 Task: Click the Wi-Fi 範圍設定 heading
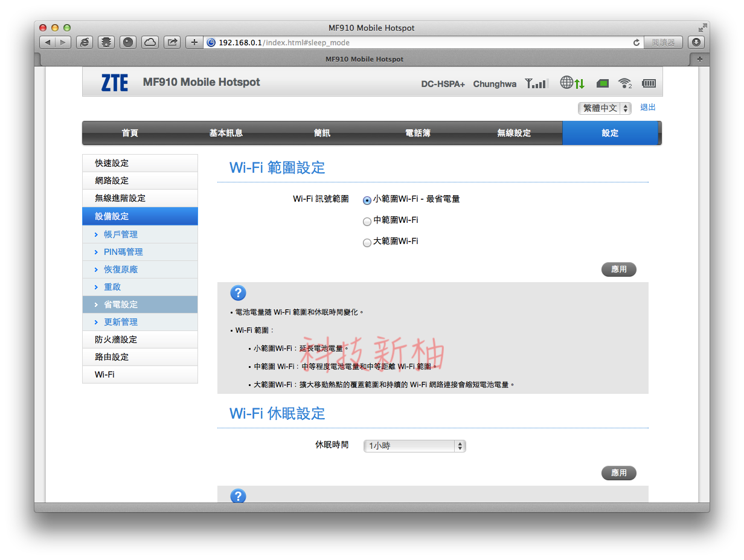point(277,168)
